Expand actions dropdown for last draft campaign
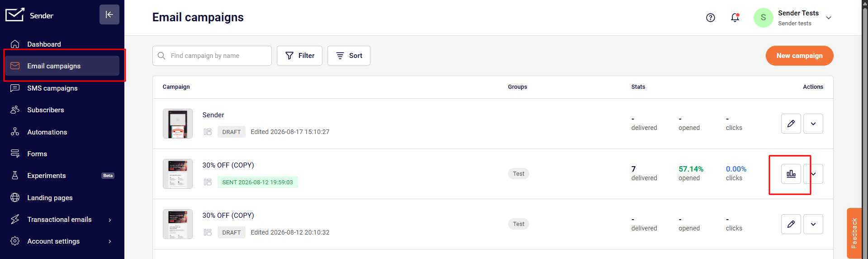Screen dimensions: 868x259 (813, 224)
